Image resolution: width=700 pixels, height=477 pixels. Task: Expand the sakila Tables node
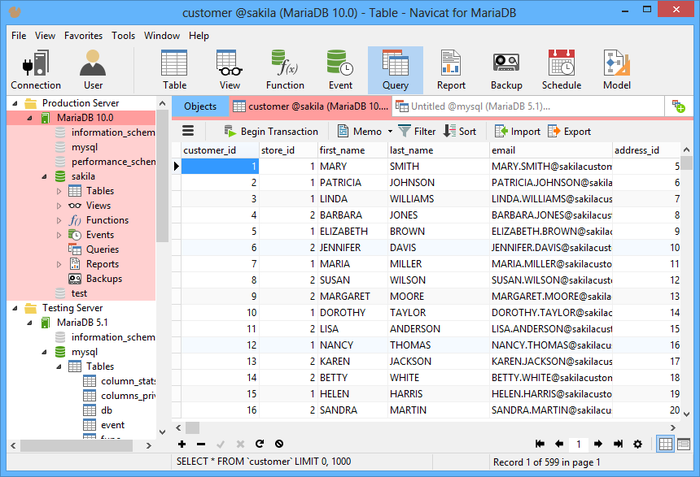pyautogui.click(x=59, y=191)
